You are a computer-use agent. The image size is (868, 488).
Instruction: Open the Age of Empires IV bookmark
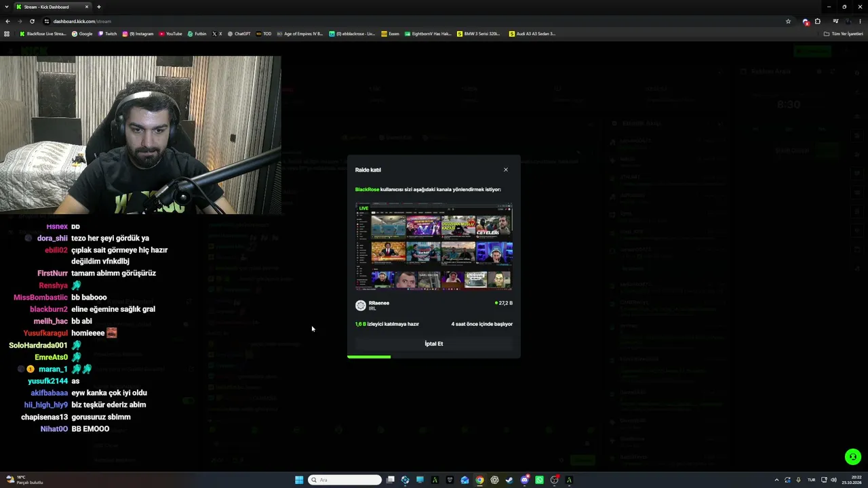300,33
